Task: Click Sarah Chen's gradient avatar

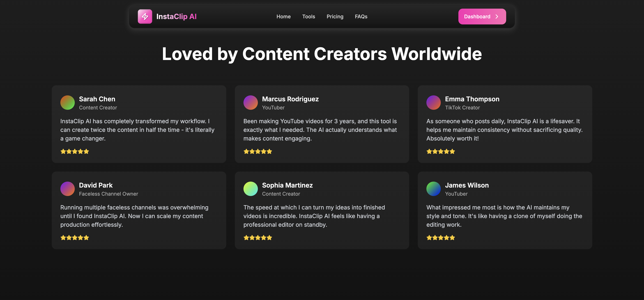Action: (68, 103)
